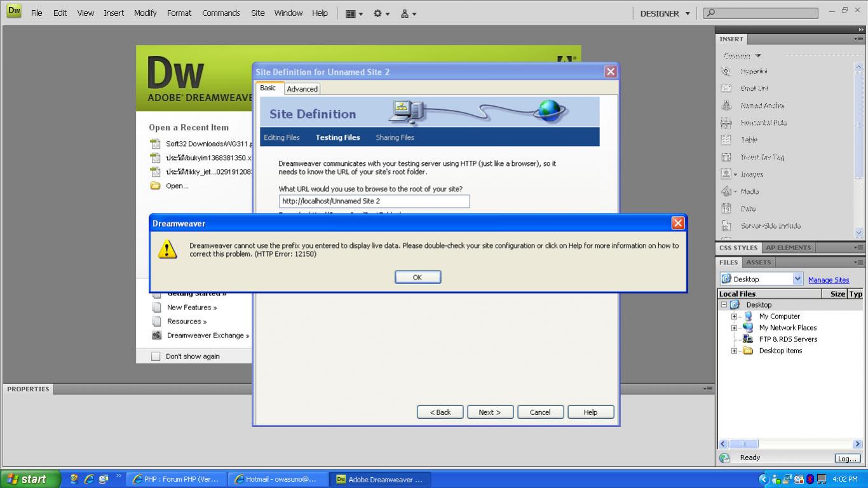Open the Site menu
The width and height of the screenshot is (868, 488).
[x=257, y=13]
